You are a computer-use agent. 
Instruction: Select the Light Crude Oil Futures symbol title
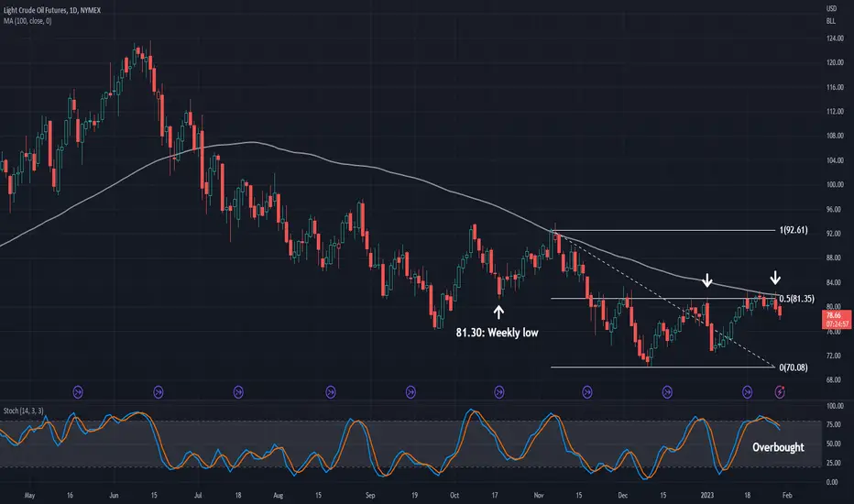click(51, 10)
